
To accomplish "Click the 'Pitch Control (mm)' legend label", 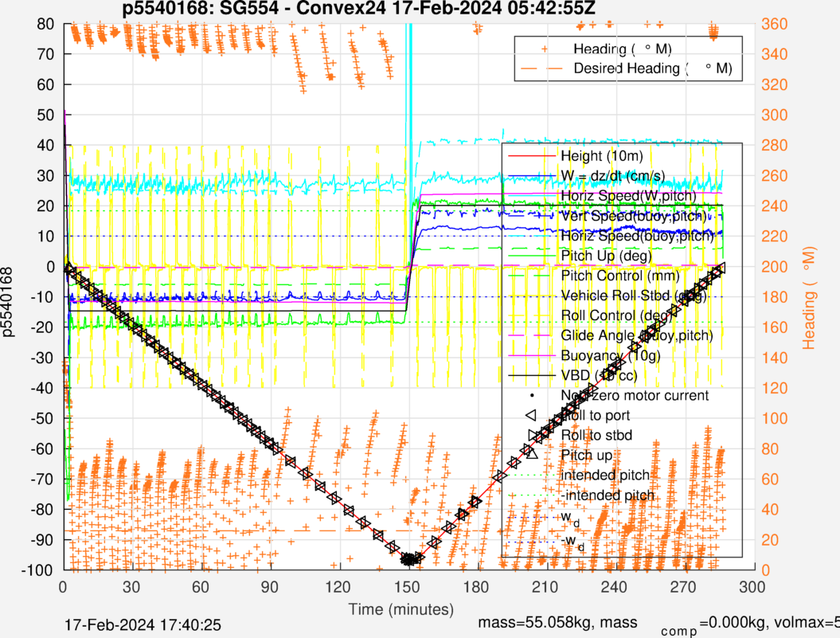I will (620, 276).
